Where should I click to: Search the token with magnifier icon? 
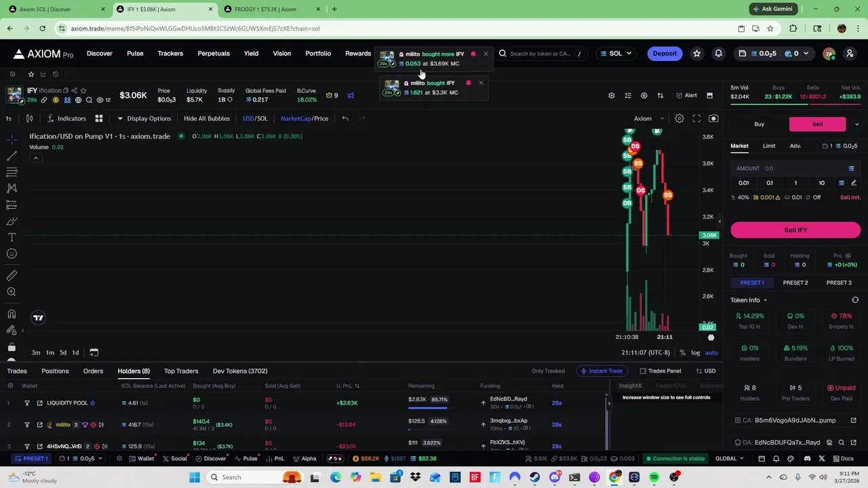point(90,100)
